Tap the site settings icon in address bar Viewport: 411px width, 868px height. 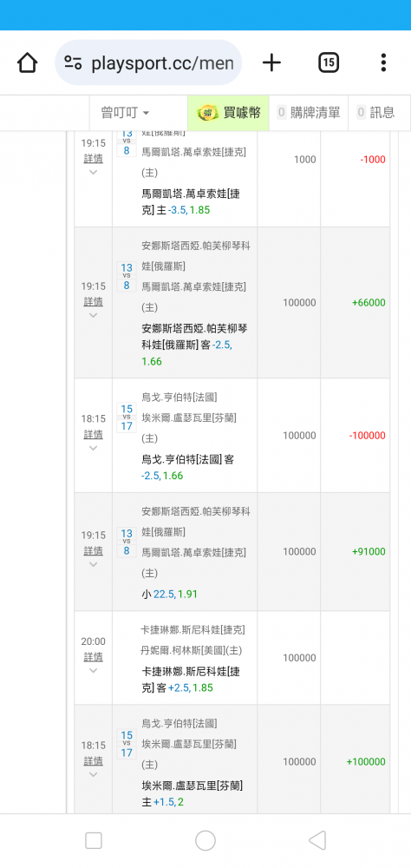[x=73, y=62]
